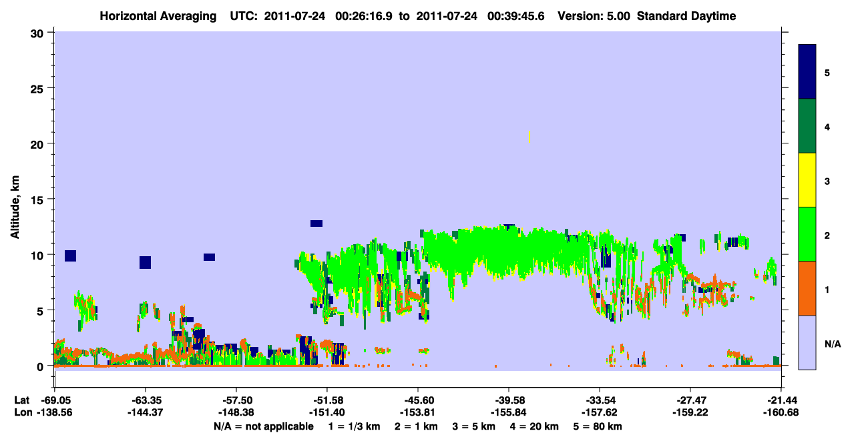Image resolution: width=868 pixels, height=445 pixels.
Task: Click latitude value -27.47
Action: tap(690, 400)
